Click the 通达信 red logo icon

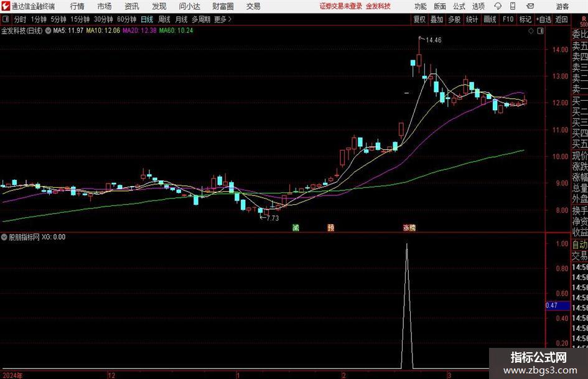[6, 6]
